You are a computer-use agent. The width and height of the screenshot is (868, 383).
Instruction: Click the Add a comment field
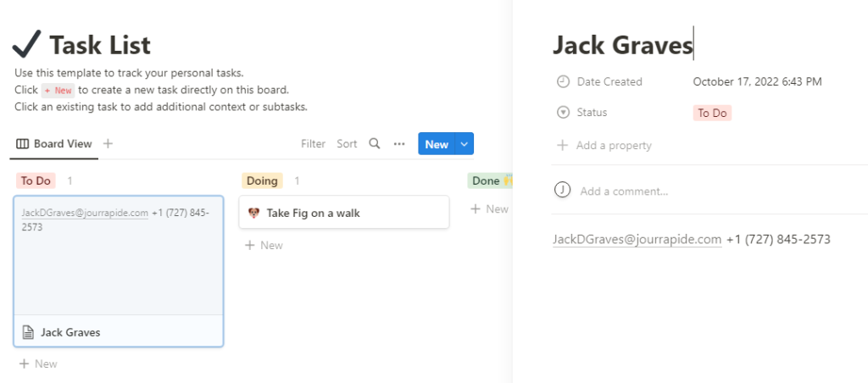click(624, 191)
